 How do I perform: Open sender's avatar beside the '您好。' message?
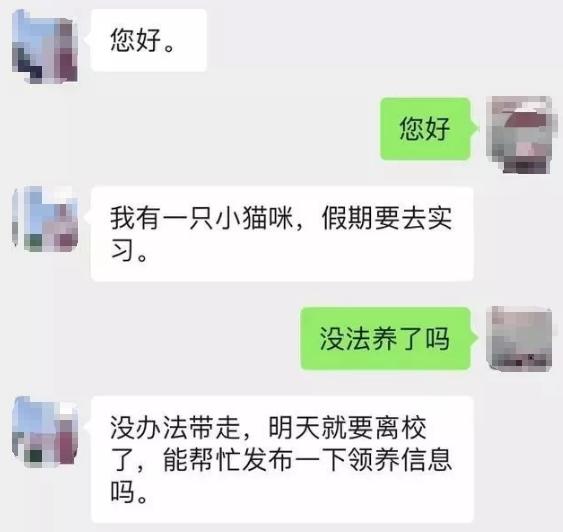pos(45,46)
